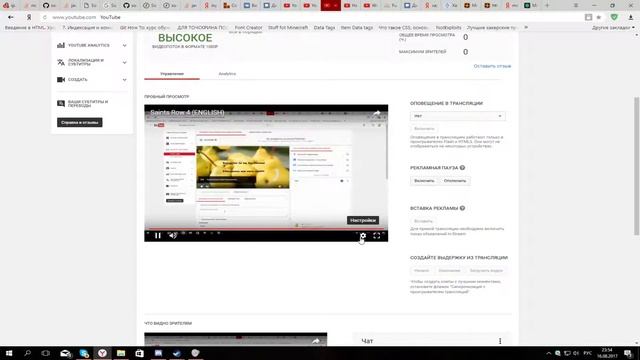The image size is (640, 360).
Task: Expand the Локализация и субтитры section
Action: [124, 62]
